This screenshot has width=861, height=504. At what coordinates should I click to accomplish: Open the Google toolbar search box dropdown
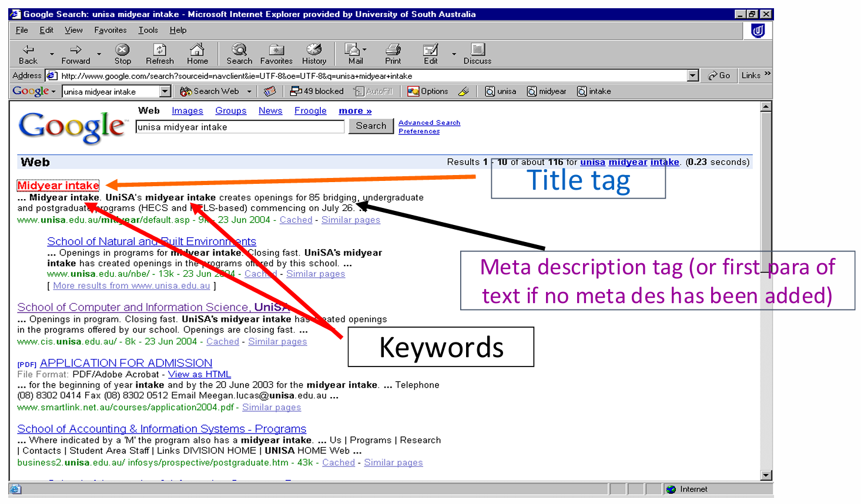[165, 91]
